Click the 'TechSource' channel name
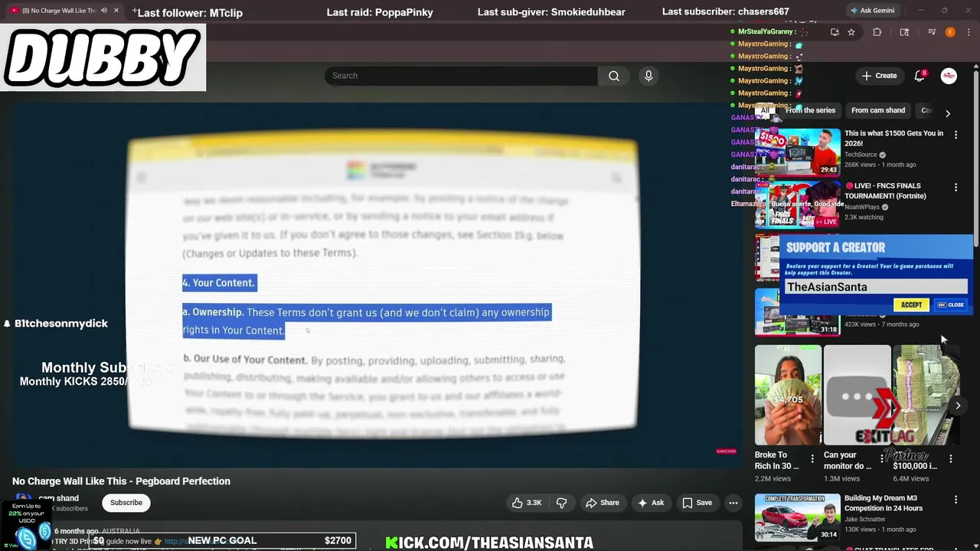Viewport: 980px width, 551px height. [861, 155]
